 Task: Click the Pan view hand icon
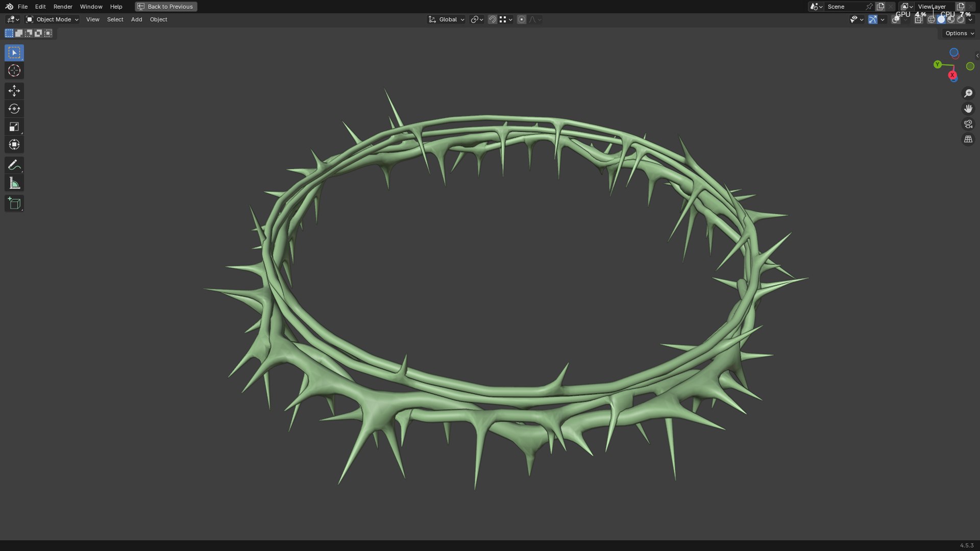[968, 109]
